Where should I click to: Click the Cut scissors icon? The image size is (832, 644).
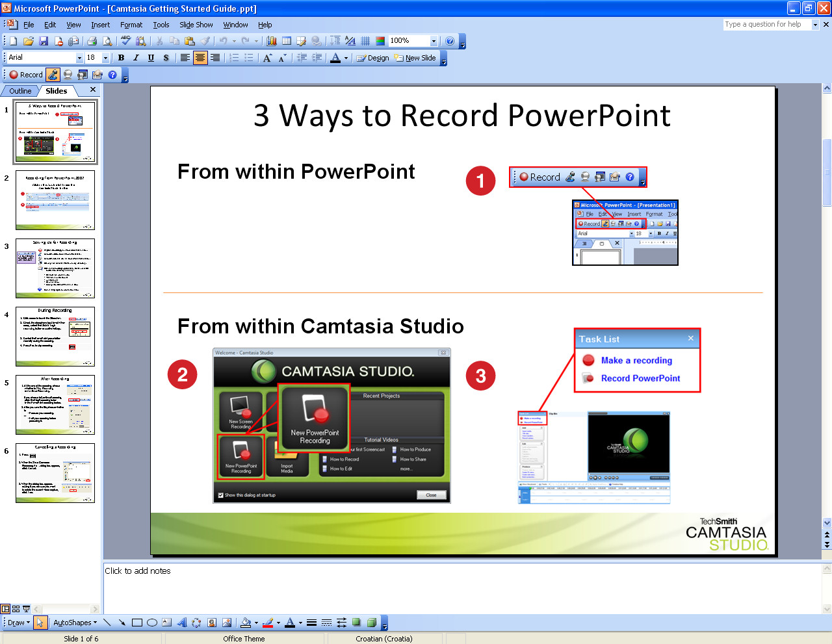click(x=159, y=41)
